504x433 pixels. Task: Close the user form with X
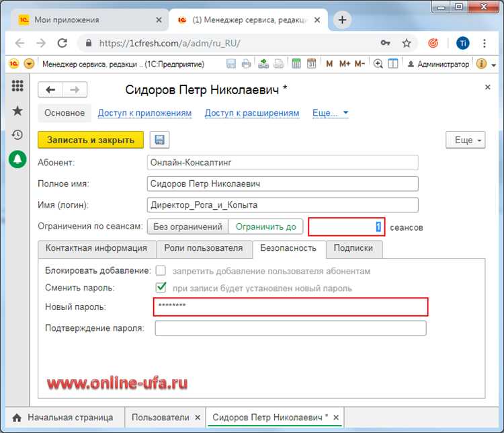(x=488, y=87)
